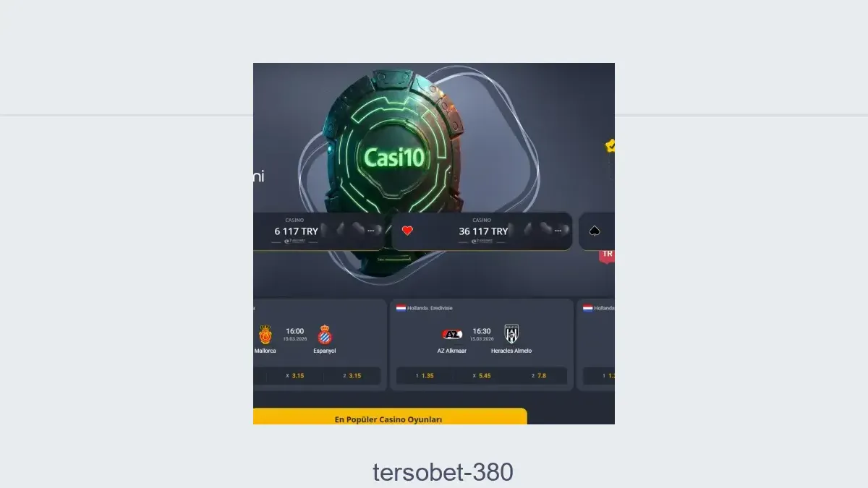Image resolution: width=868 pixels, height=488 pixels.
Task: Click the En Popüler Casino Oyunları button
Action: pos(390,417)
